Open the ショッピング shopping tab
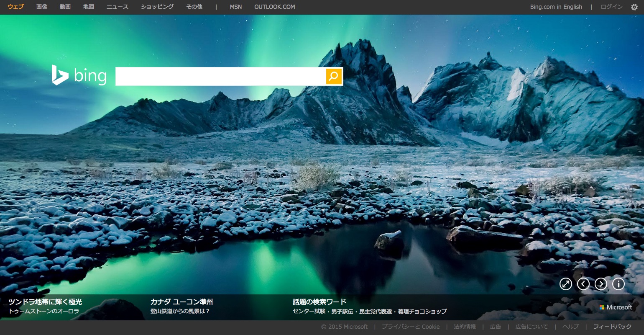Screen dimensions: 644x335 [157, 7]
